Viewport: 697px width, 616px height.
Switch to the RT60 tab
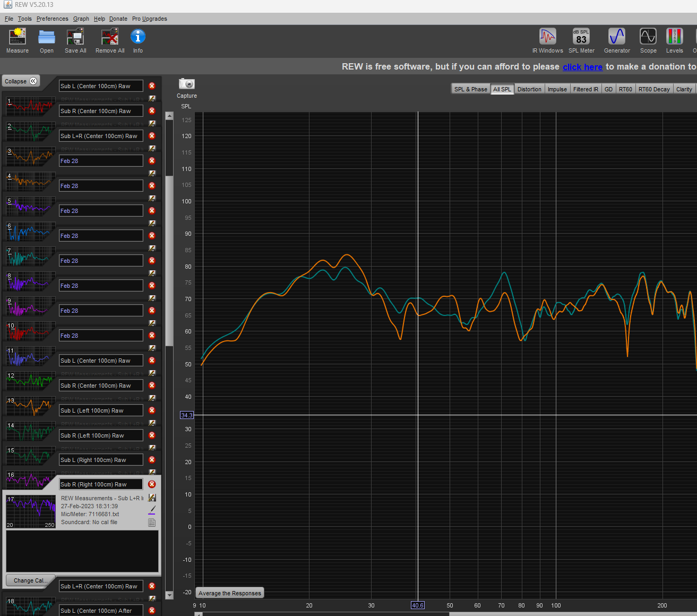[x=625, y=89]
